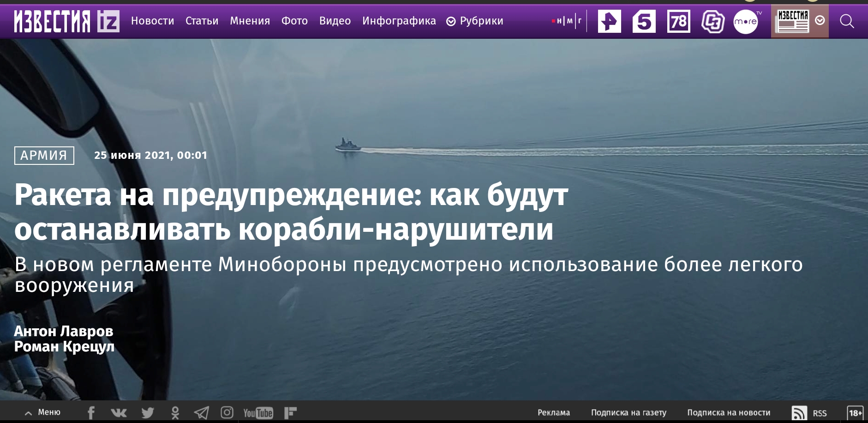Open the СЭ Sport-Express icon
The height and width of the screenshot is (423, 868).
(713, 21)
